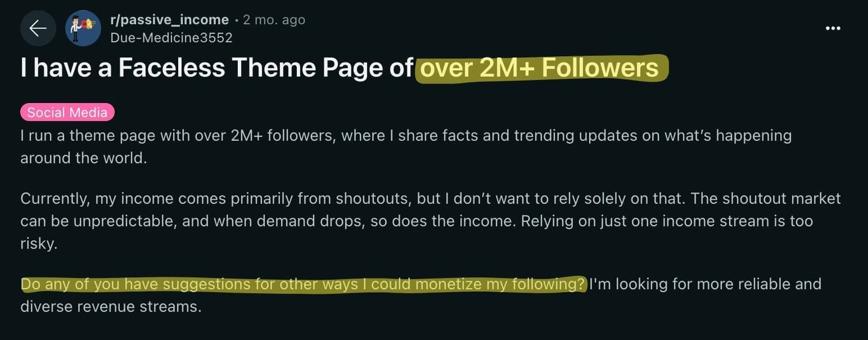Click the highlighted "over 2M+ Followers" title text
868x340 pixels.
[539, 68]
